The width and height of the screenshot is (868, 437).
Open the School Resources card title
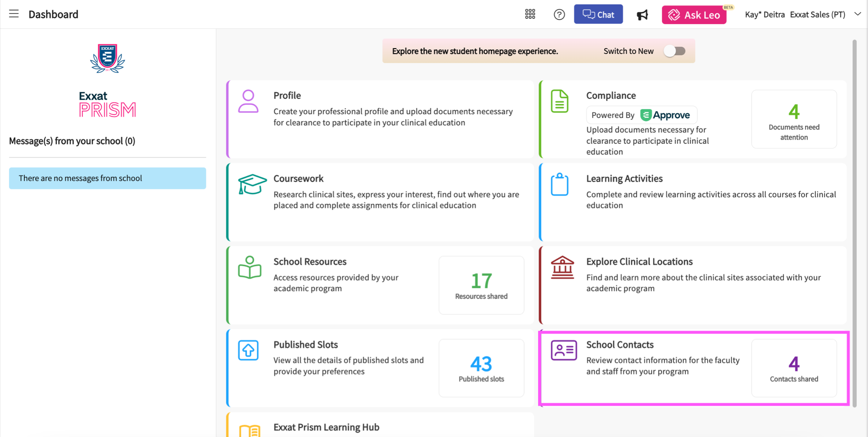click(x=310, y=262)
